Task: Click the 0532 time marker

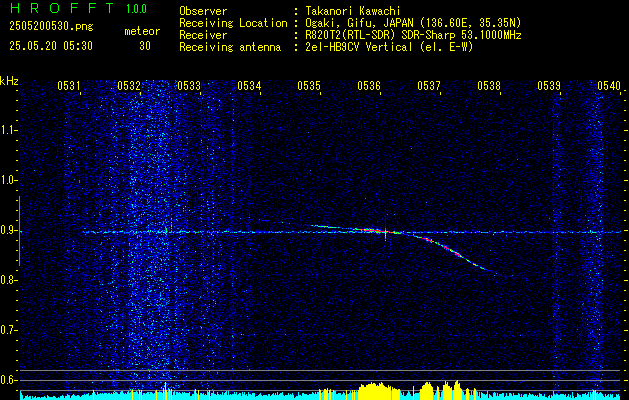Action: pyautogui.click(x=129, y=85)
